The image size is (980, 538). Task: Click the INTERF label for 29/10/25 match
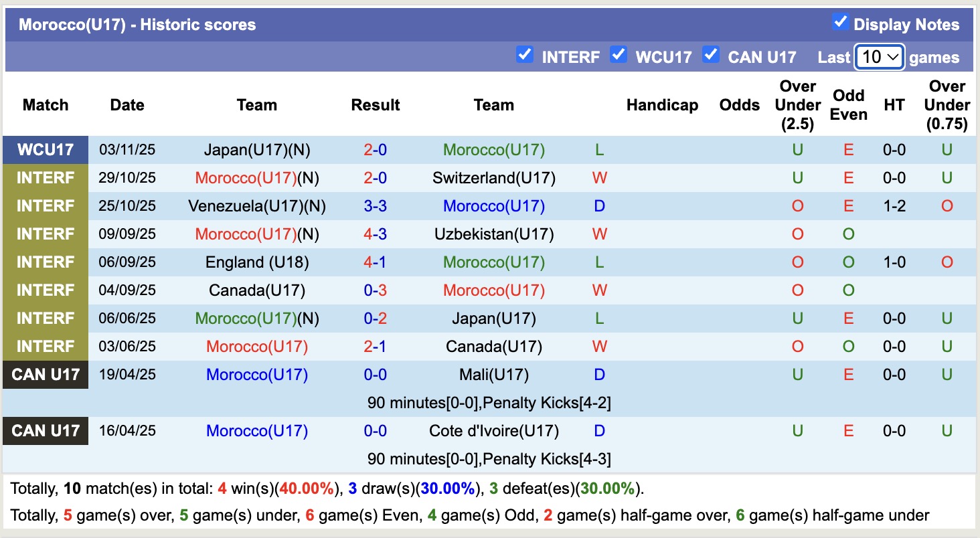46,178
